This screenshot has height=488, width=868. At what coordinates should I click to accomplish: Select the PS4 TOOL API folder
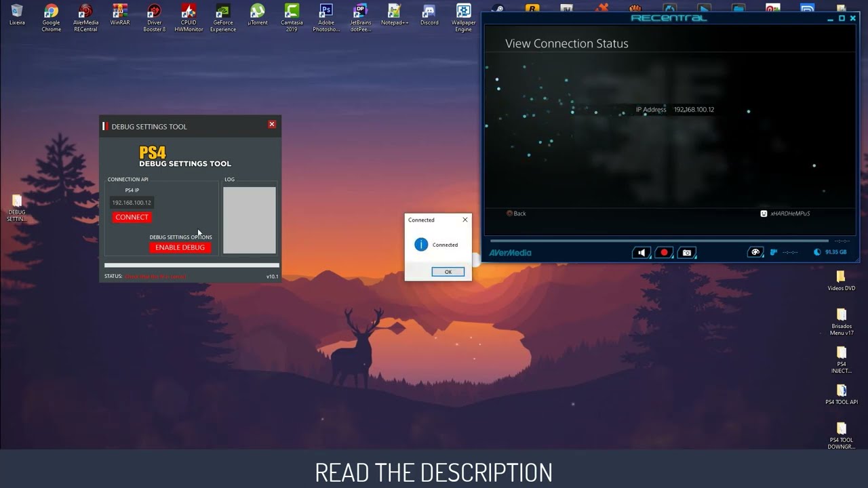[842, 394]
